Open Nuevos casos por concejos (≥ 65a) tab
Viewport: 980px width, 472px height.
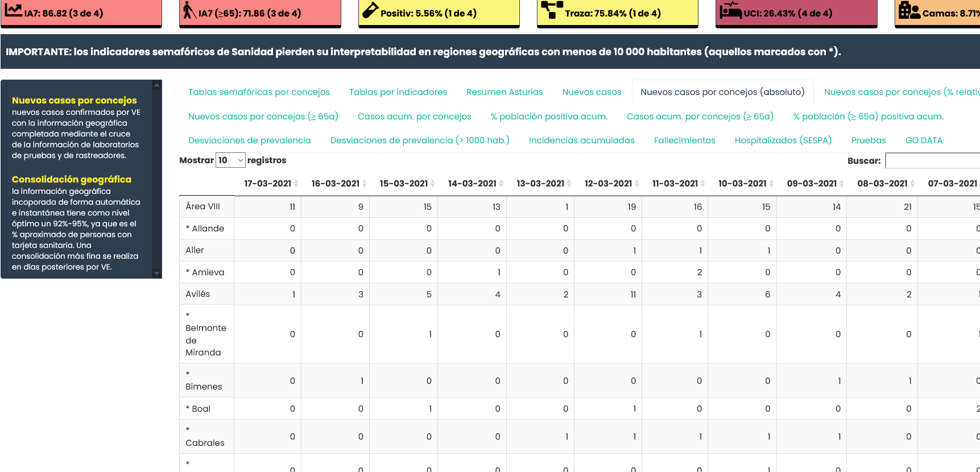coord(263,117)
